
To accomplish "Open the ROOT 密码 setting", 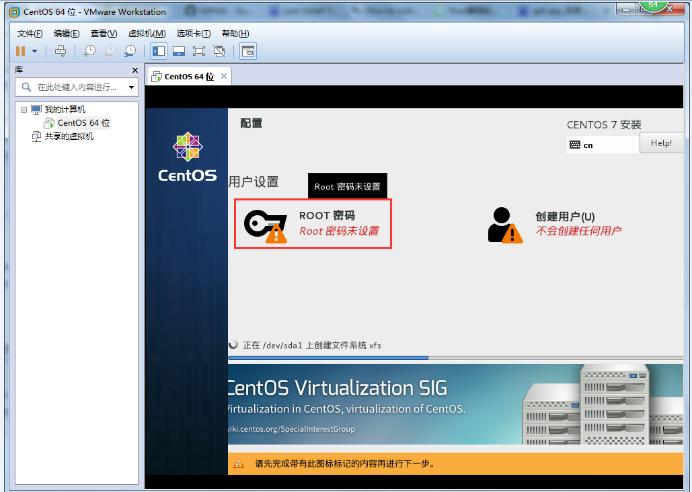I will (x=313, y=224).
